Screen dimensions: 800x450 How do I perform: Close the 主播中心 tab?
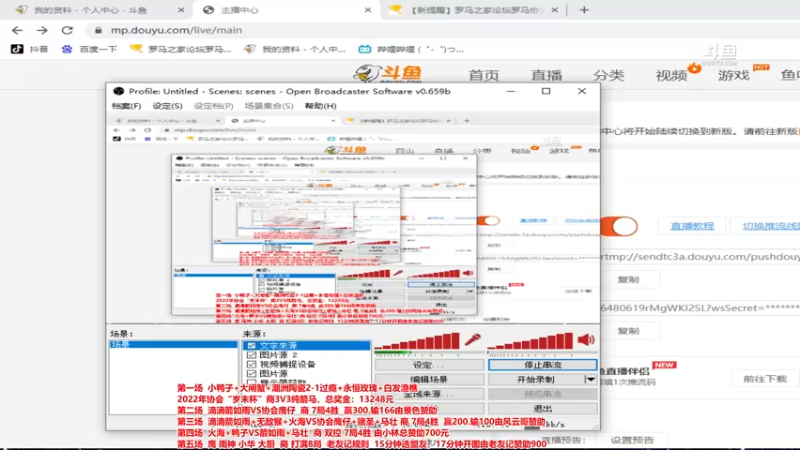[x=368, y=10]
